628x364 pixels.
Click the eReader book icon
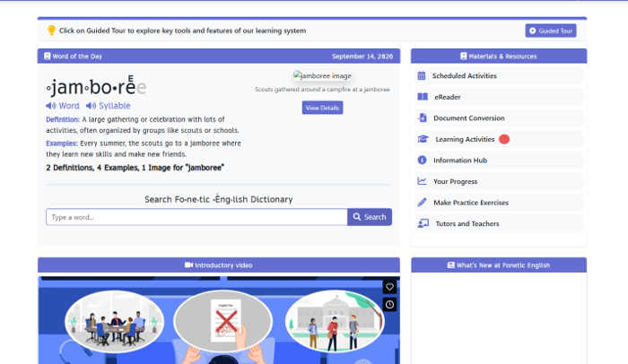[423, 97]
